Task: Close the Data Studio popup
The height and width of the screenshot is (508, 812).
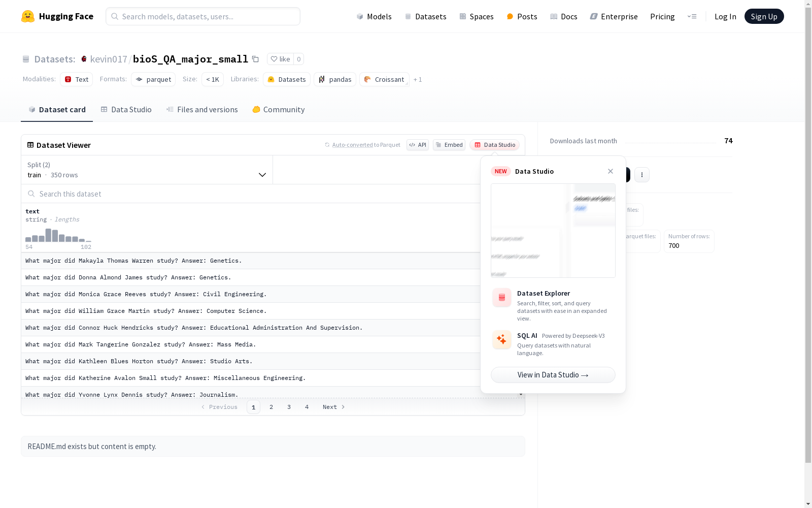Action: [x=611, y=171]
